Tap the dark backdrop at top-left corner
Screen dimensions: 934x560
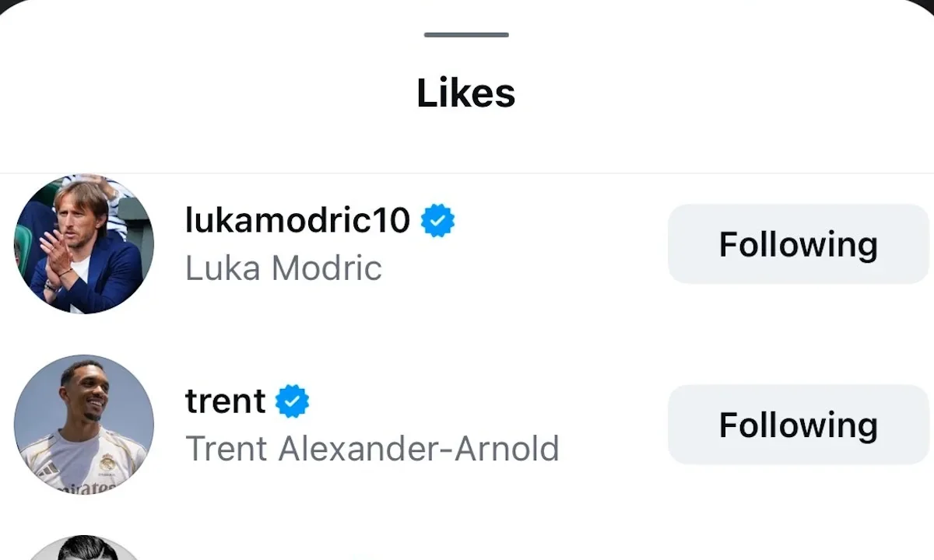[x=6, y=5]
